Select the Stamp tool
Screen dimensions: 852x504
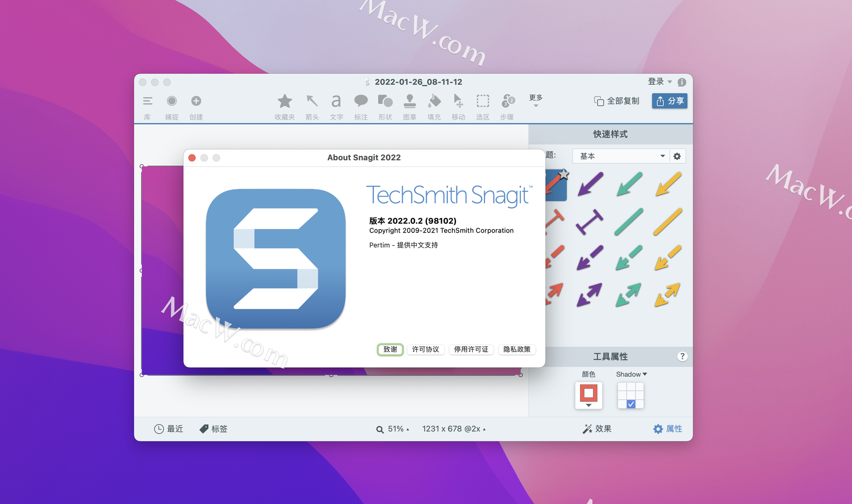pos(410,101)
